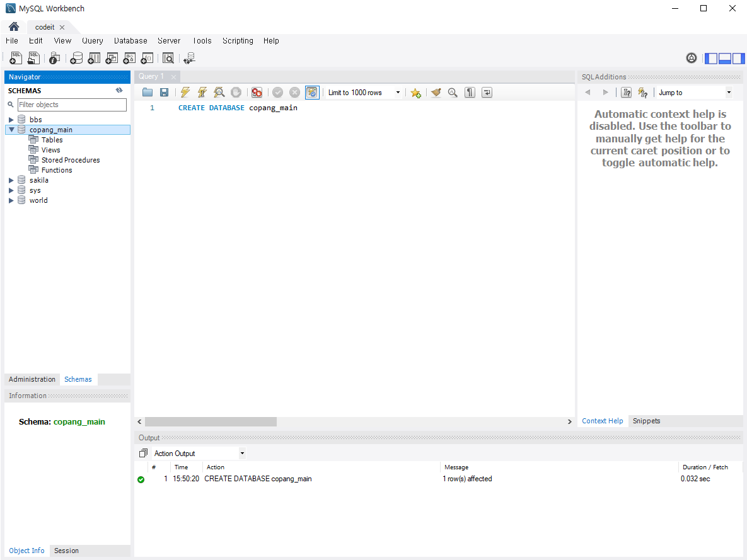Get context help for caret position
The image size is (747, 560).
[627, 93]
